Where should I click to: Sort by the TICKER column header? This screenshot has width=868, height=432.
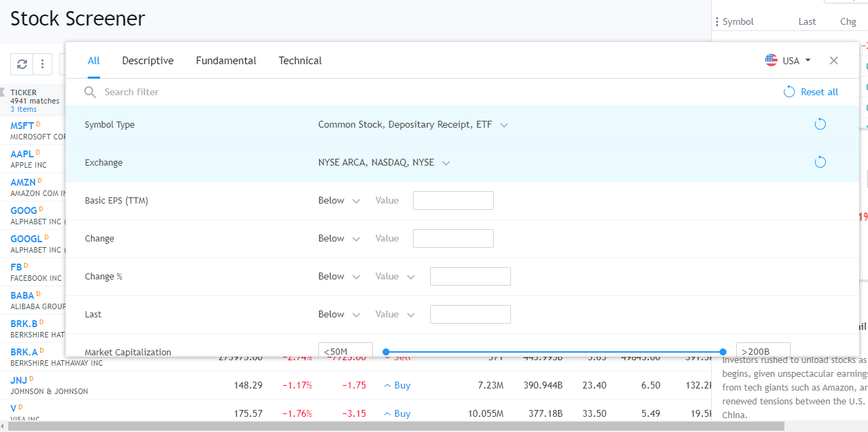tap(23, 92)
